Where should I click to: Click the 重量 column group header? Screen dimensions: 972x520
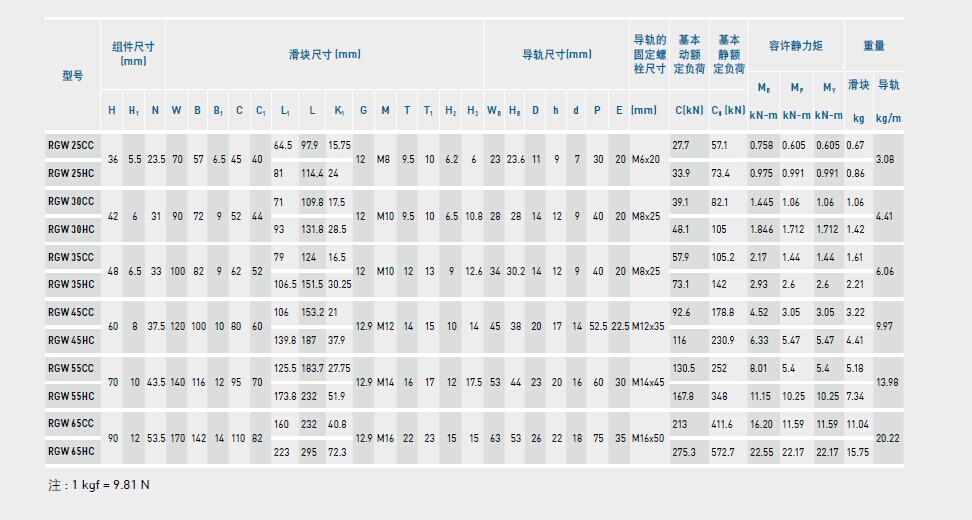pyautogui.click(x=873, y=46)
